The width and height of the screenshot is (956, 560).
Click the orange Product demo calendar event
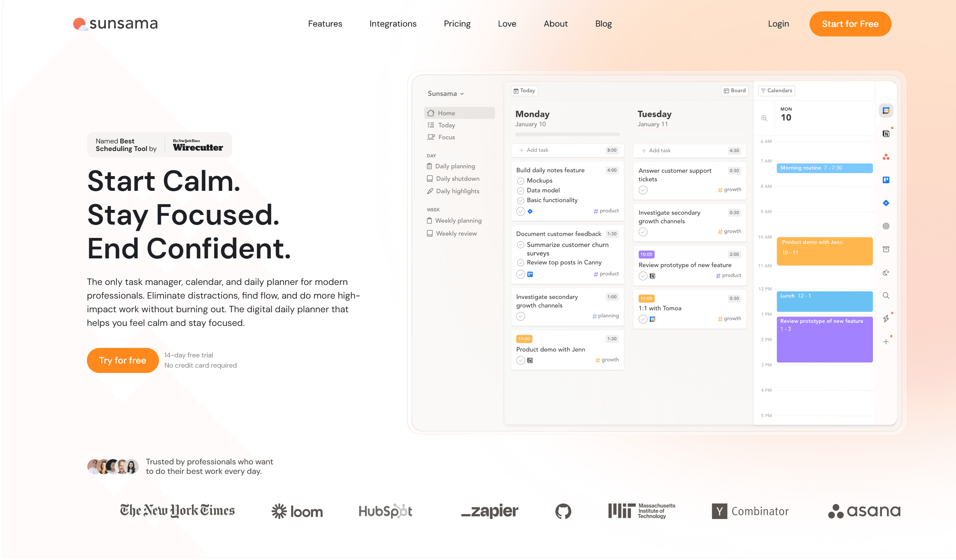coord(824,251)
